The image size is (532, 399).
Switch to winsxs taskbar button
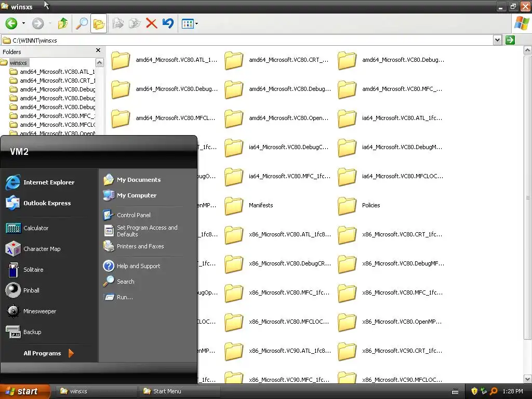[96, 391]
